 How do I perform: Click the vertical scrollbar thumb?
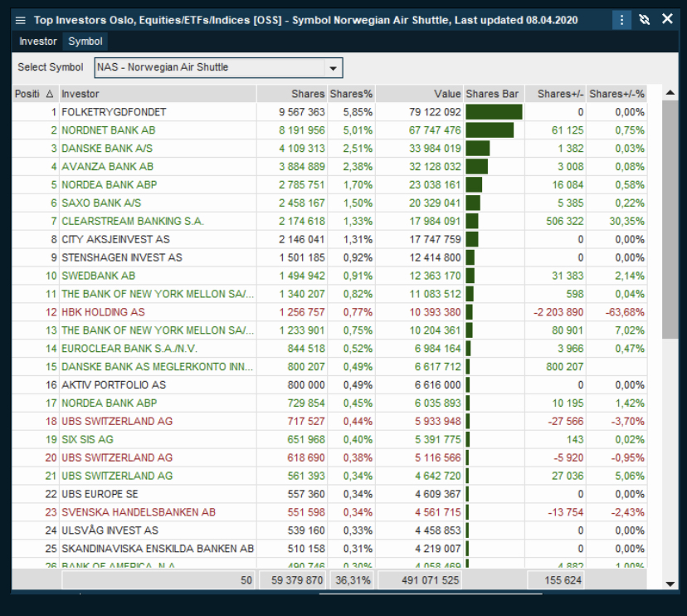tap(670, 219)
